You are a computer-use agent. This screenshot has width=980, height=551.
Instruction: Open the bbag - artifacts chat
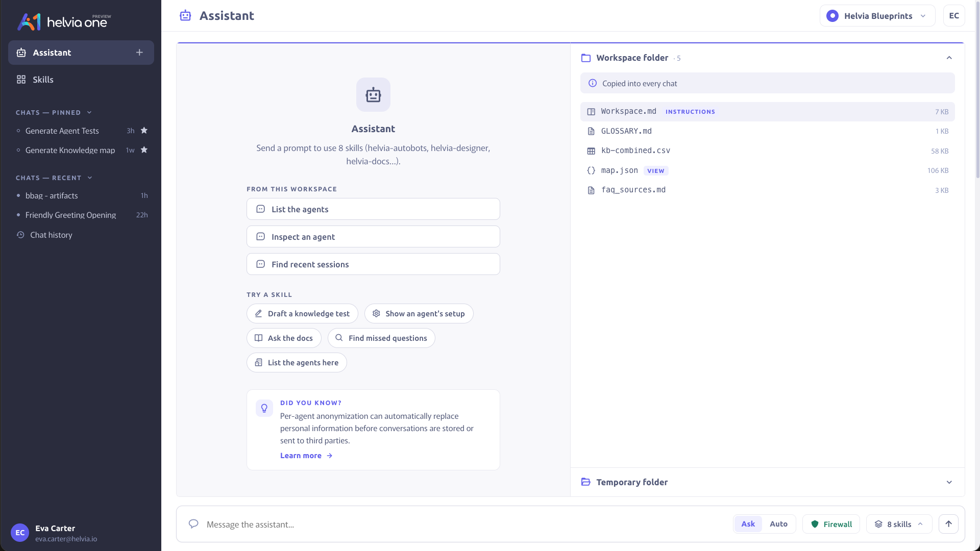point(81,196)
